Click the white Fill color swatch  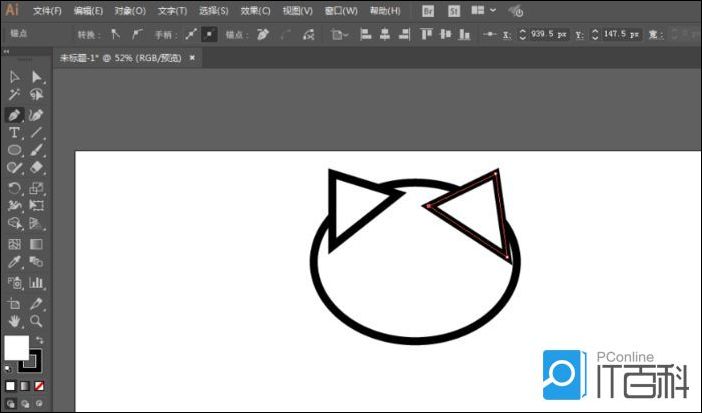click(x=16, y=347)
